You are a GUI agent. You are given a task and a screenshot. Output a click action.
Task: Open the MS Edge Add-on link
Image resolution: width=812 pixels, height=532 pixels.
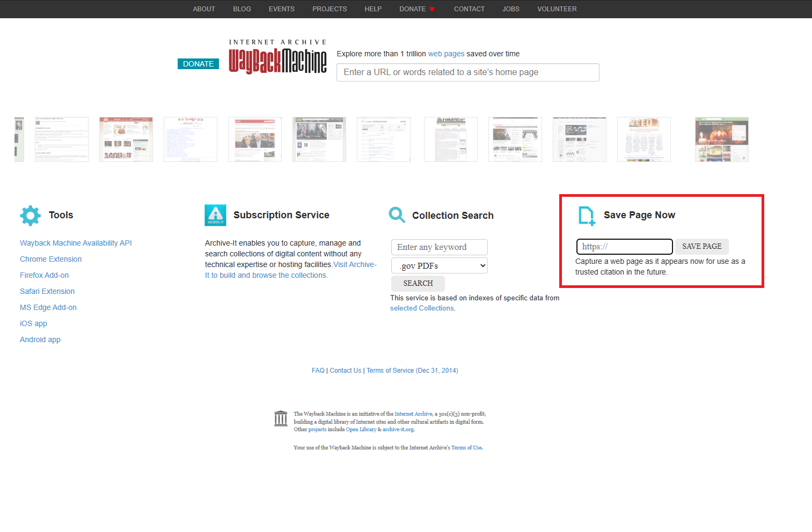48,307
